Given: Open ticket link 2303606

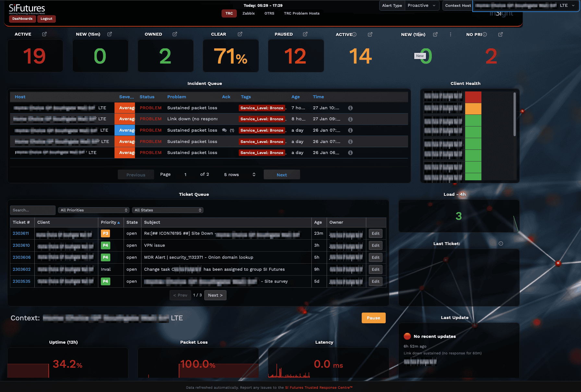Looking at the screenshot, I should point(21,257).
